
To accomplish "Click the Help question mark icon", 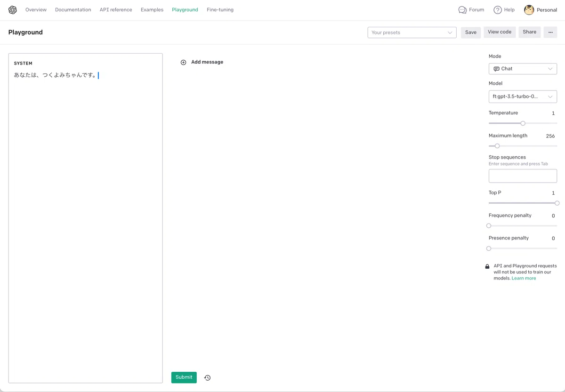I will [x=498, y=10].
